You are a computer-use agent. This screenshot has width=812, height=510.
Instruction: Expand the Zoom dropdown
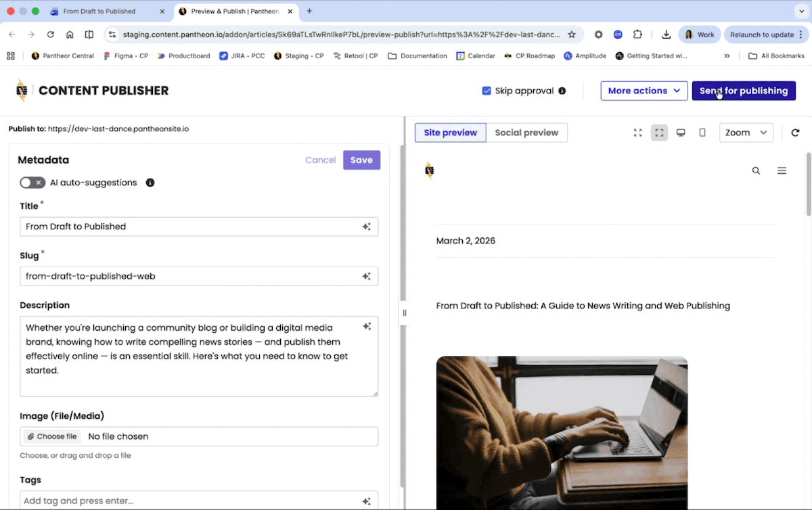coord(746,133)
